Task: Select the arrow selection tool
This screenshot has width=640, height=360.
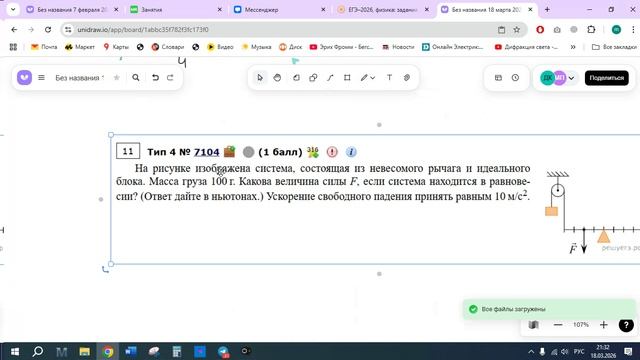Action: click(260, 78)
